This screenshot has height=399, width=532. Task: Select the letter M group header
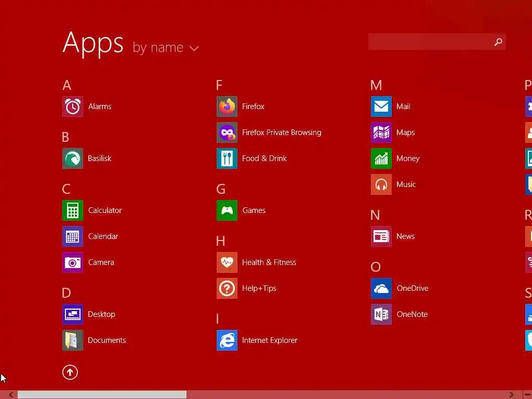coord(376,85)
